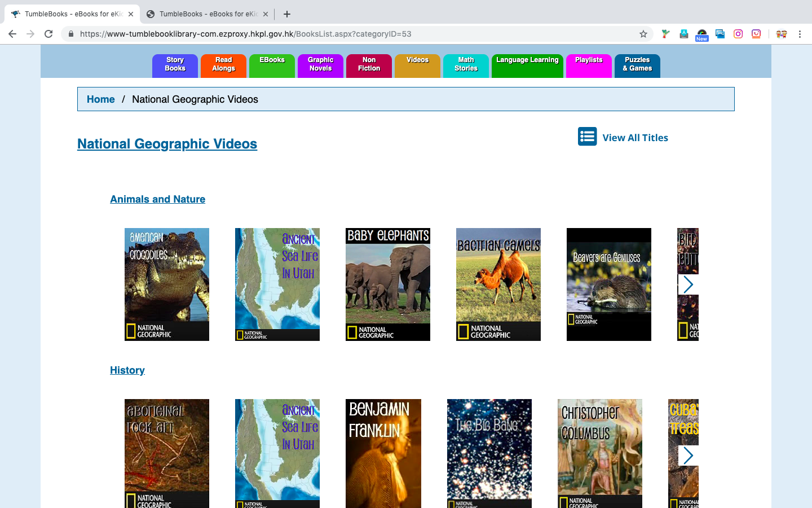Viewport: 812px width, 508px height.
Task: Show next titles in the History row
Action: [x=688, y=456]
